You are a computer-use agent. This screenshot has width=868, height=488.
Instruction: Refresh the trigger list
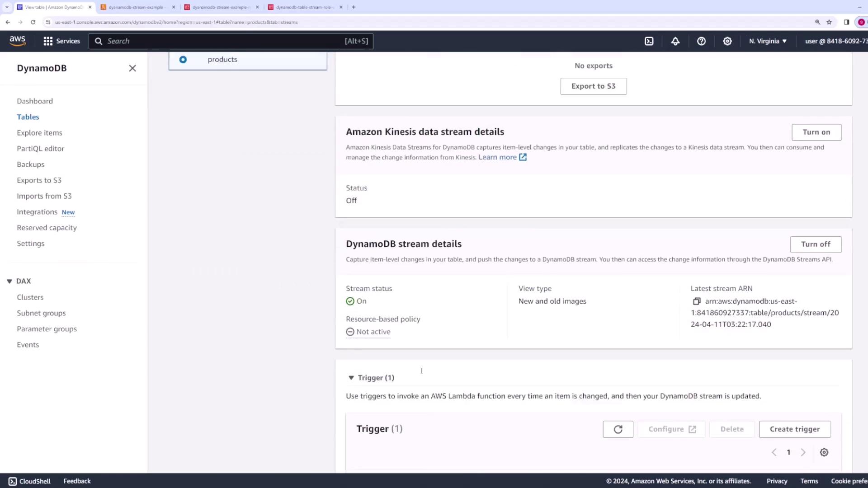[x=618, y=429]
